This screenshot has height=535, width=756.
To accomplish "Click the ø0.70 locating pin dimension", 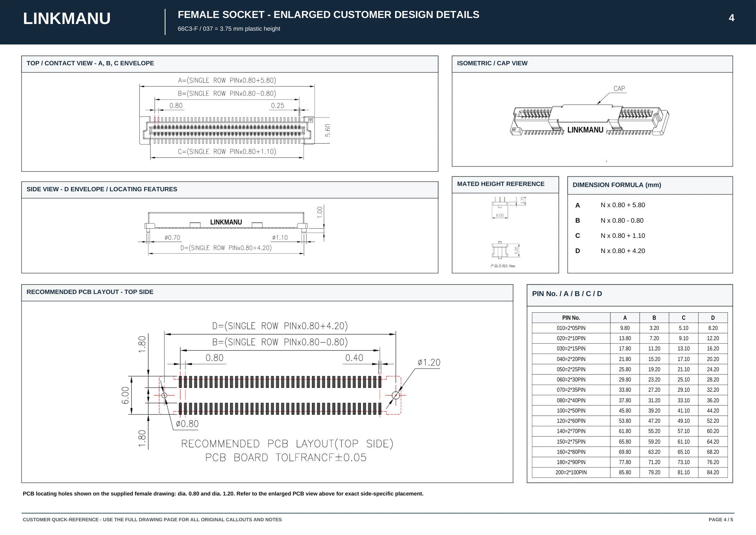I will pyautogui.click(x=172, y=238).
